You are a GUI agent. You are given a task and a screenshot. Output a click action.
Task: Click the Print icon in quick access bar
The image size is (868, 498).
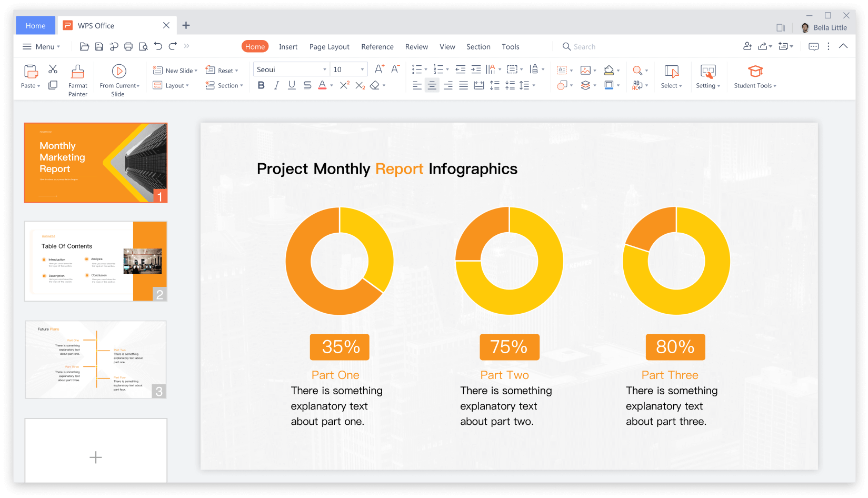[128, 46]
